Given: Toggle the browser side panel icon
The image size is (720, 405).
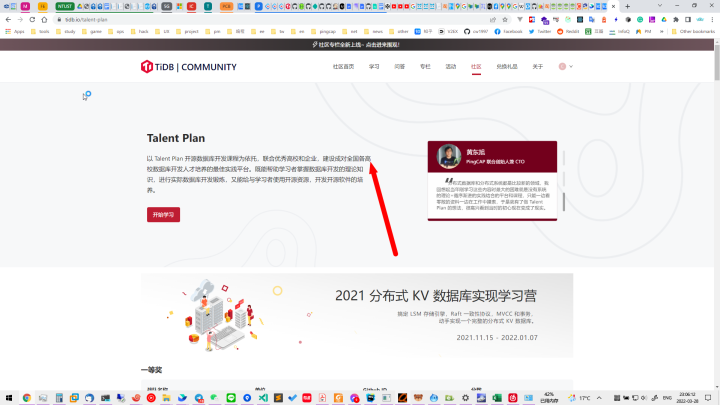Looking at the screenshot, I should pos(688,20).
